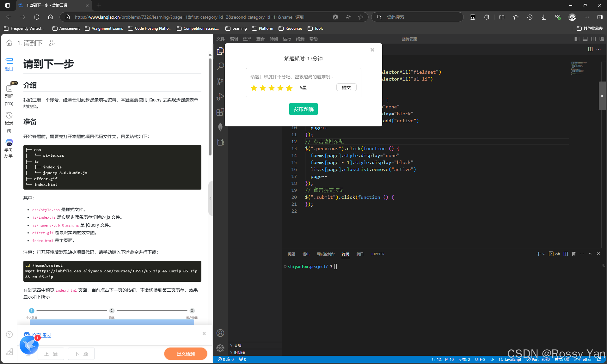The image size is (607, 364).
Task: Open new terminal profile dropdown arrow
Action: [544, 254]
